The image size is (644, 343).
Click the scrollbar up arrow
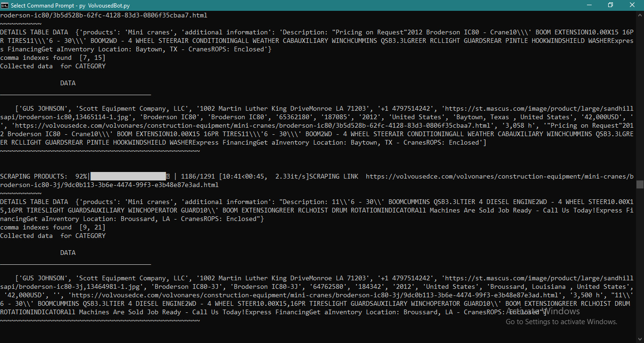point(640,15)
